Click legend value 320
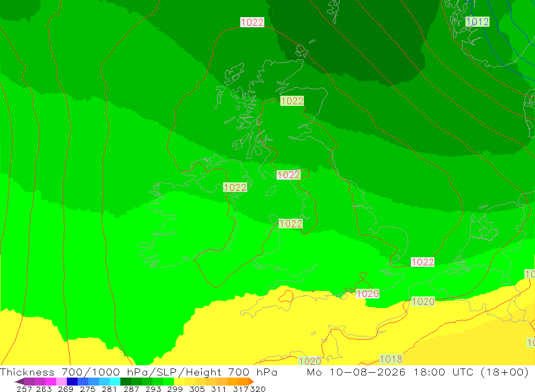This screenshot has height=392, width=535. pyautogui.click(x=258, y=389)
